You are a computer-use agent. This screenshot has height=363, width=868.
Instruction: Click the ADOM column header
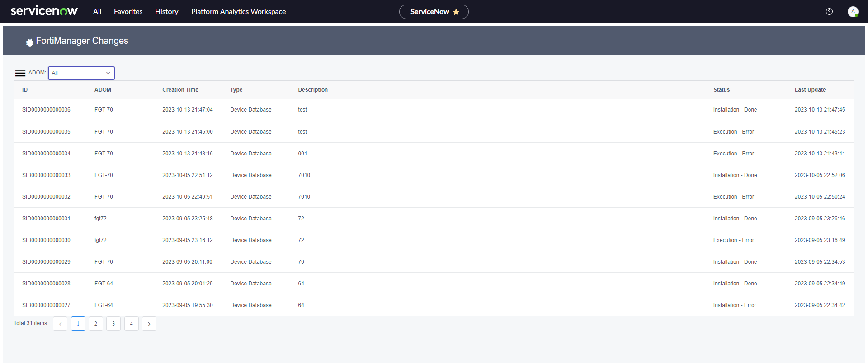click(103, 90)
